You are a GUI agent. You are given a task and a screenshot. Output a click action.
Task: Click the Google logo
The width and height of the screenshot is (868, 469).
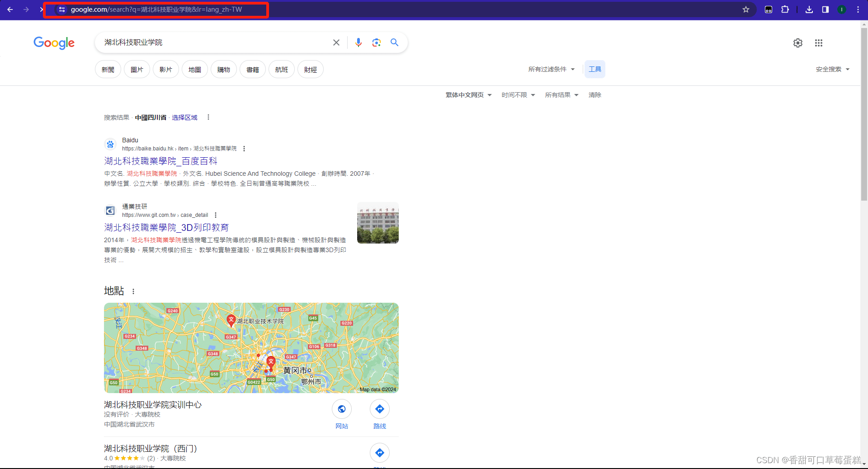coord(54,43)
